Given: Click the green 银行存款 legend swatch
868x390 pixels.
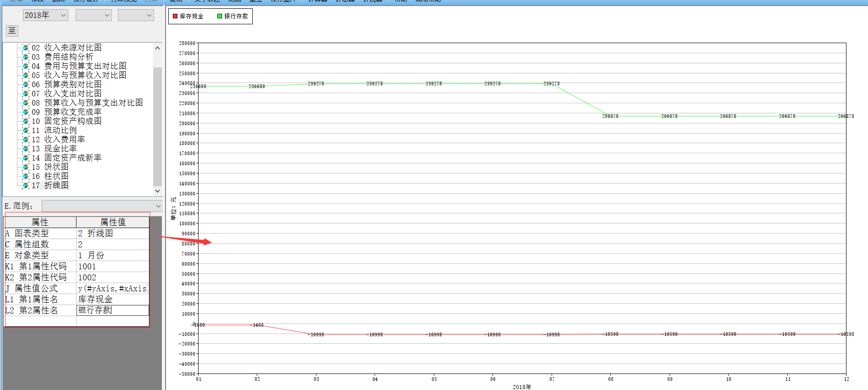Looking at the screenshot, I should tap(220, 16).
